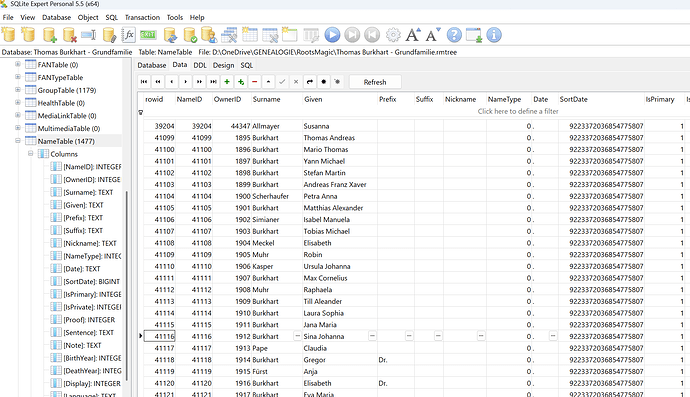Click the blue play toolbar button
The image size is (690, 397).
pyautogui.click(x=332, y=35)
